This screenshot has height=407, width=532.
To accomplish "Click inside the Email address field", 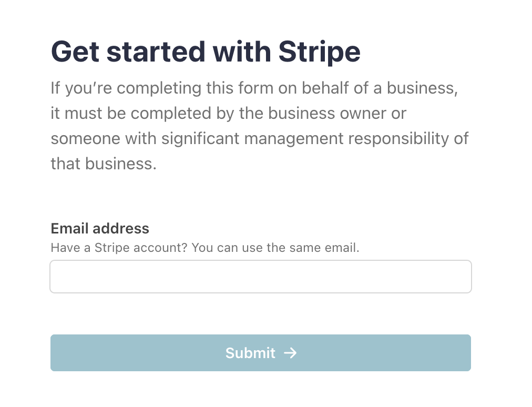I will click(x=261, y=276).
